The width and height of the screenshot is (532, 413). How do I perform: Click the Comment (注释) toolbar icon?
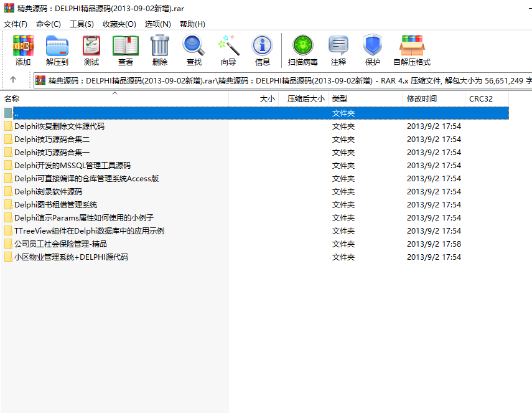(x=338, y=50)
